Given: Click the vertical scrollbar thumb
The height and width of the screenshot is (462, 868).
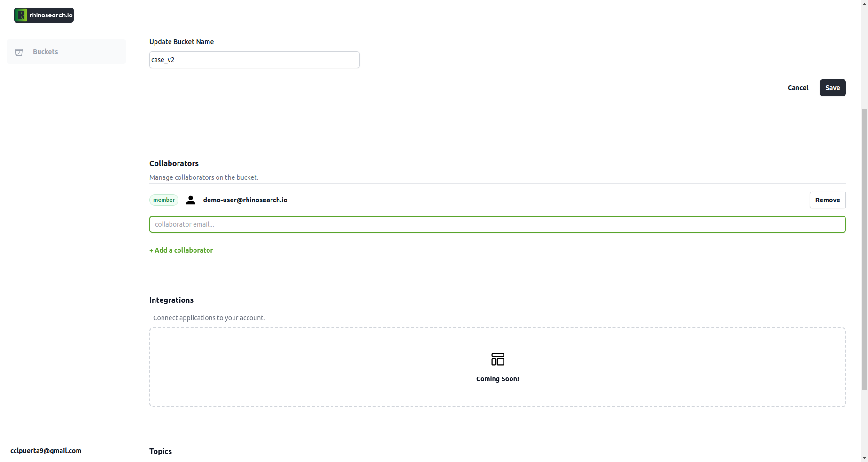Looking at the screenshot, I should coord(864,249).
